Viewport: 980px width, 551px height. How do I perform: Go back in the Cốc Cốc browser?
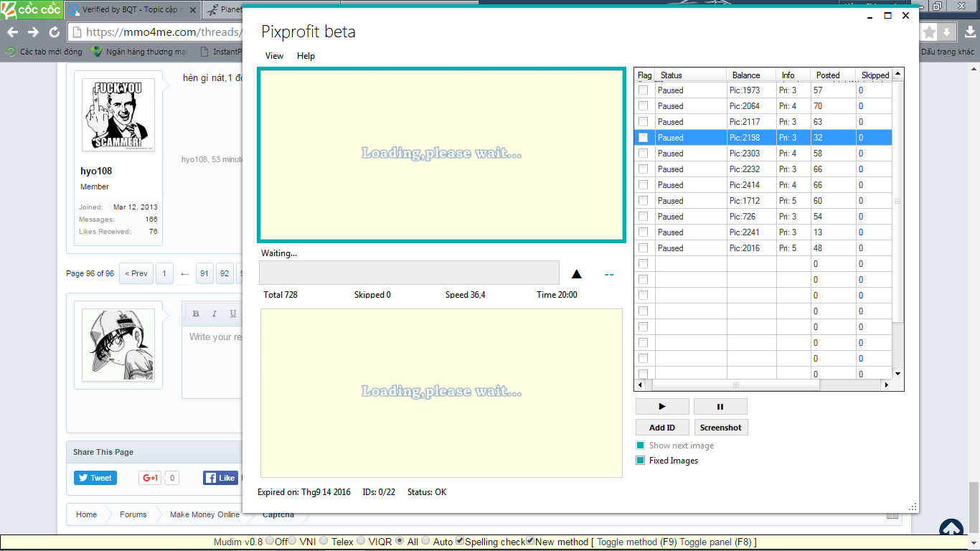[12, 32]
